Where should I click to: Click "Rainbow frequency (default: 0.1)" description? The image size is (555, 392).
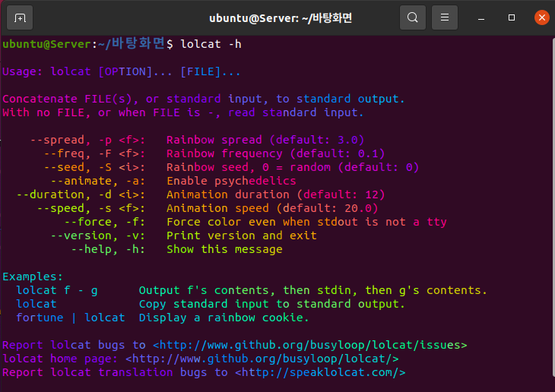(x=275, y=154)
